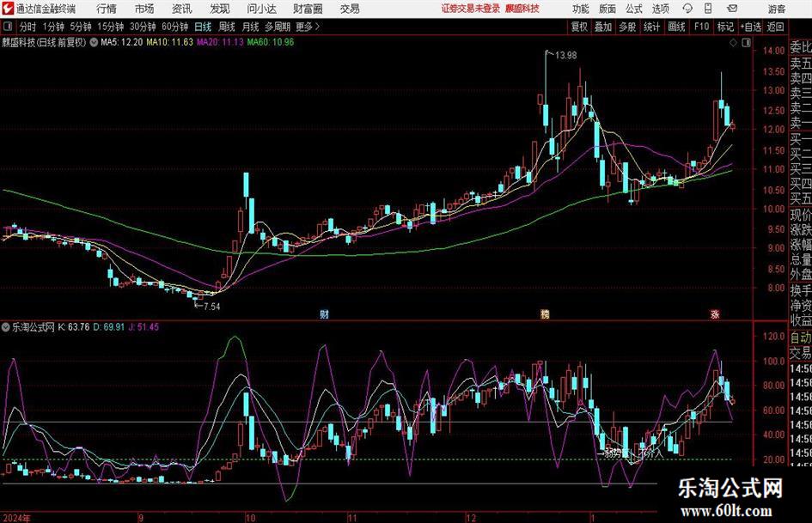This screenshot has height=523, width=812.
Task: Expand the 更多 period options
Action: (x=308, y=27)
